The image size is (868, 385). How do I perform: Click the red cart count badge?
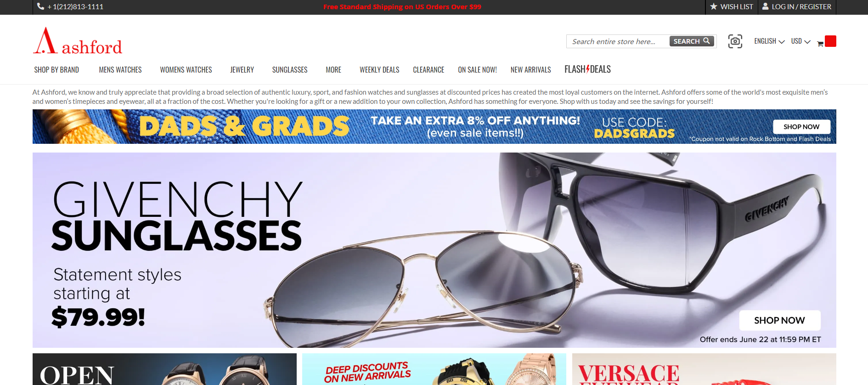point(830,41)
